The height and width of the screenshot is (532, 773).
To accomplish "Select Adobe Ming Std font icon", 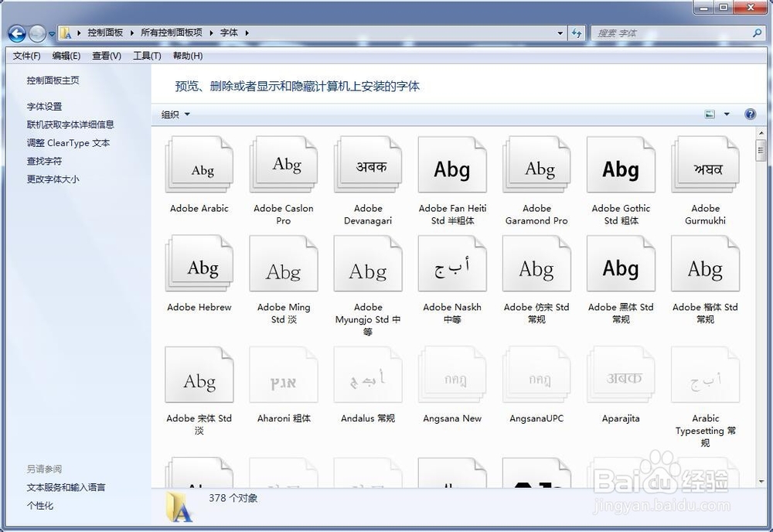I will pos(284,264).
